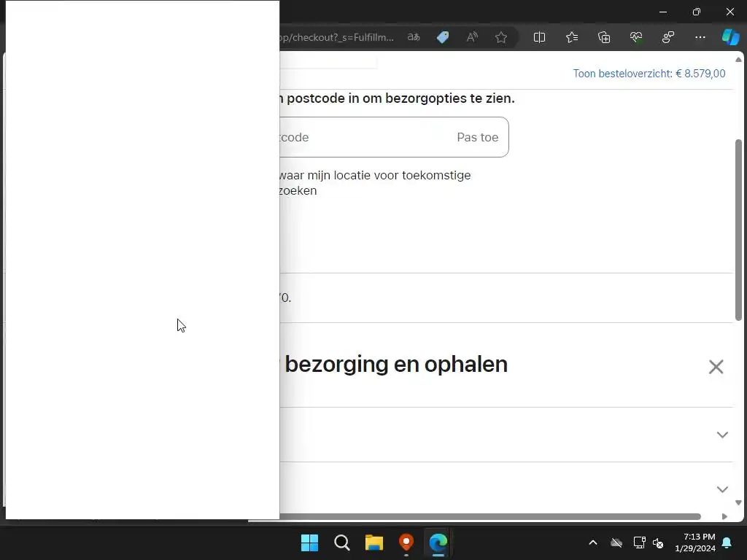The image size is (747, 560).
Task: Open the clock showing 7:13 PM
Action: click(x=695, y=542)
